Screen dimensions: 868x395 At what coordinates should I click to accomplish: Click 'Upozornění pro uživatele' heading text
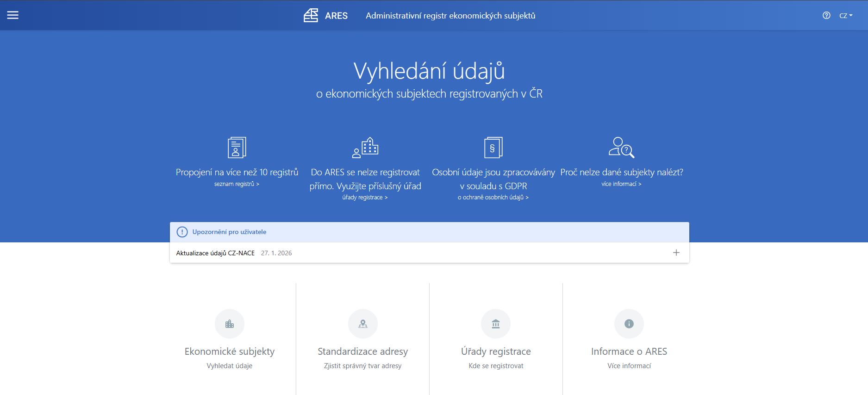point(229,232)
